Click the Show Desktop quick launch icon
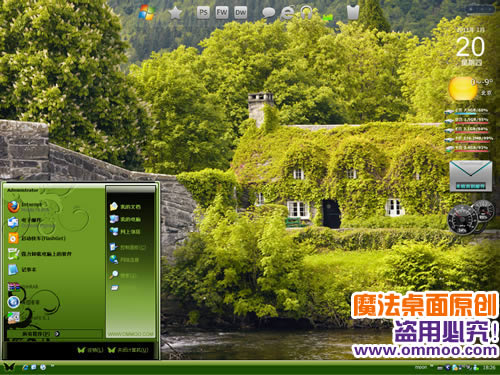The image size is (500, 375). tap(34, 367)
